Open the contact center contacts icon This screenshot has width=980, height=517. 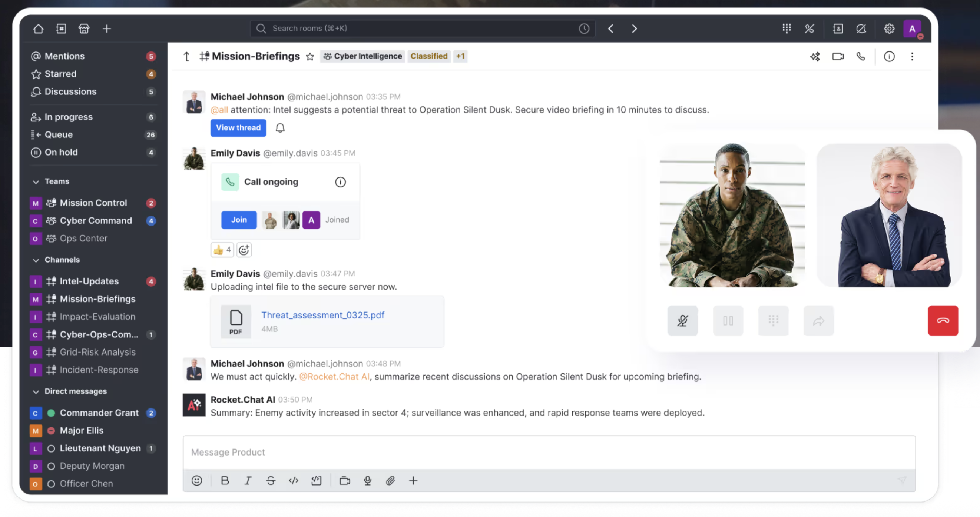pos(838,29)
